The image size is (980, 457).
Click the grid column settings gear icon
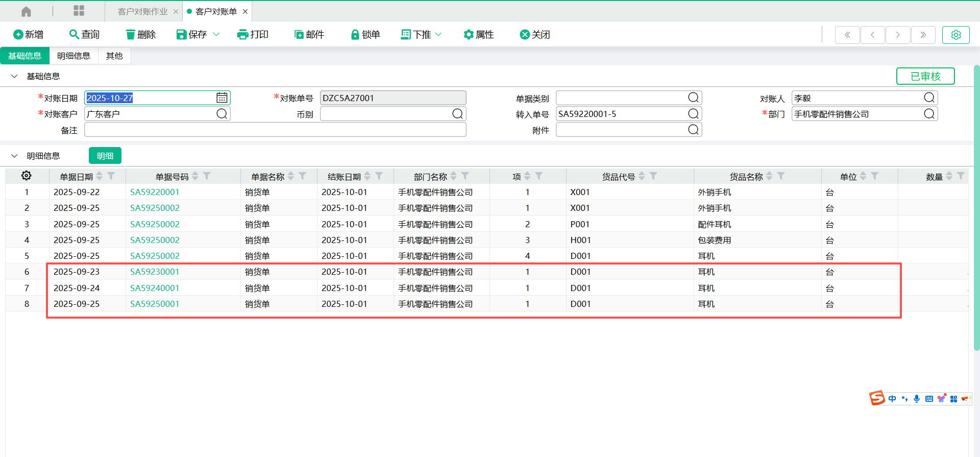pos(26,176)
